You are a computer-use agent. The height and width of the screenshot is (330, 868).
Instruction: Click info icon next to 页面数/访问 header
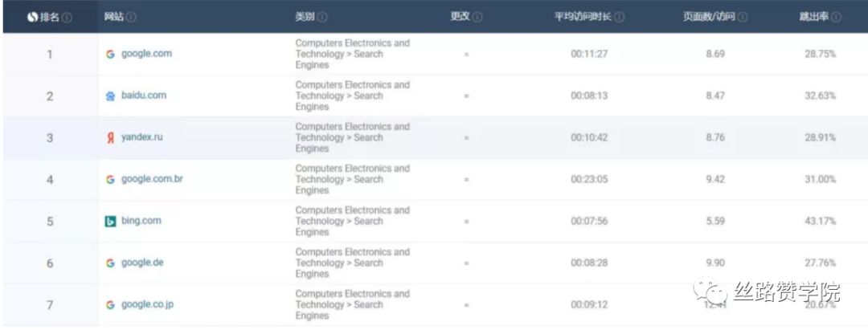[x=742, y=17]
